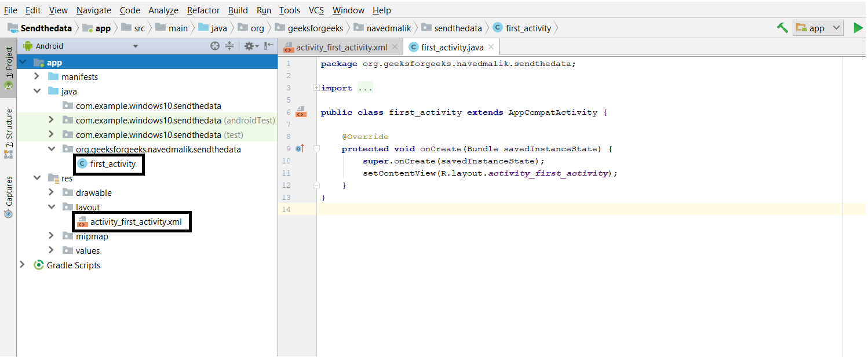Viewport: 868px width, 357px height.
Task: Click activity_first_activity in setContentView line
Action: pos(548,173)
